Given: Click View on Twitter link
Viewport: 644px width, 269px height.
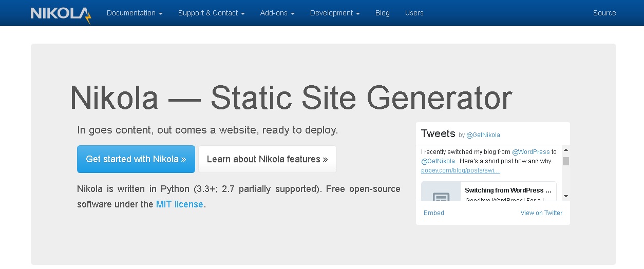Looking at the screenshot, I should 541,213.
